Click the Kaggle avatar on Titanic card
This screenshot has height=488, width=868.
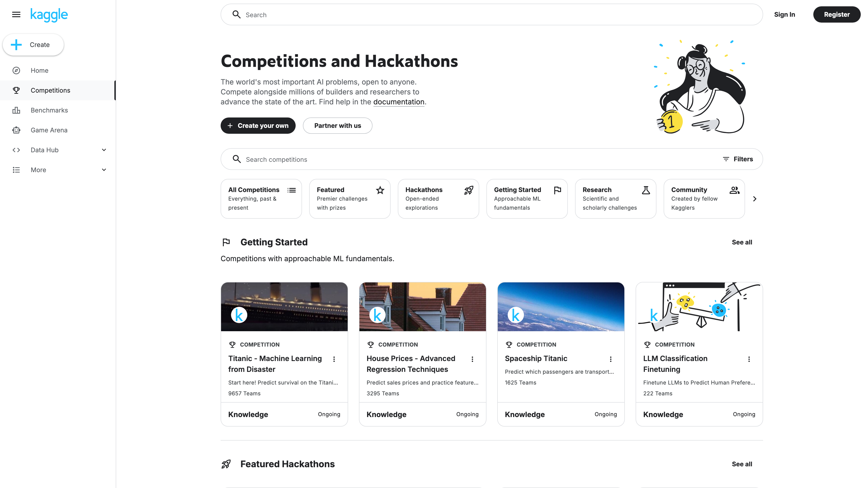[239, 315]
